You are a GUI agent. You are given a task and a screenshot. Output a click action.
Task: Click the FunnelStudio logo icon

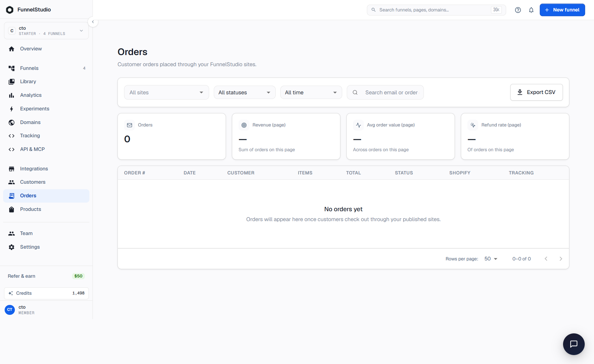pos(10,10)
